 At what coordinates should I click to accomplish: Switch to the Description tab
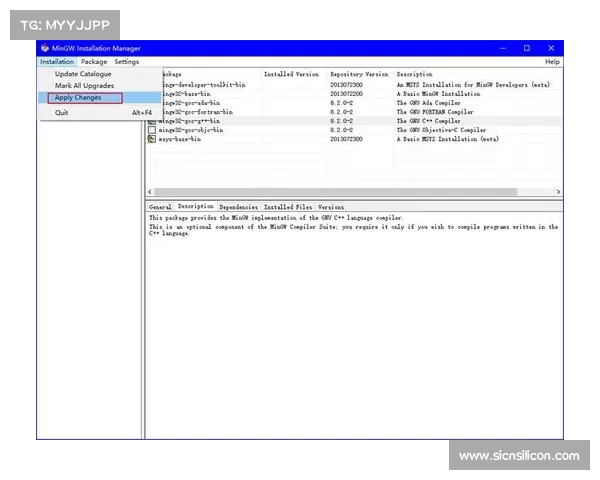(196, 206)
